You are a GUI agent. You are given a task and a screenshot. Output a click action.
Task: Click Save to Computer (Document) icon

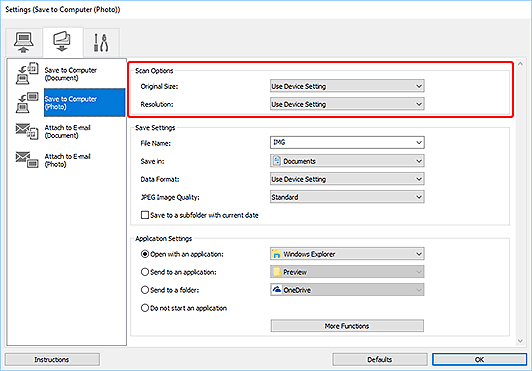pyautogui.click(x=27, y=73)
